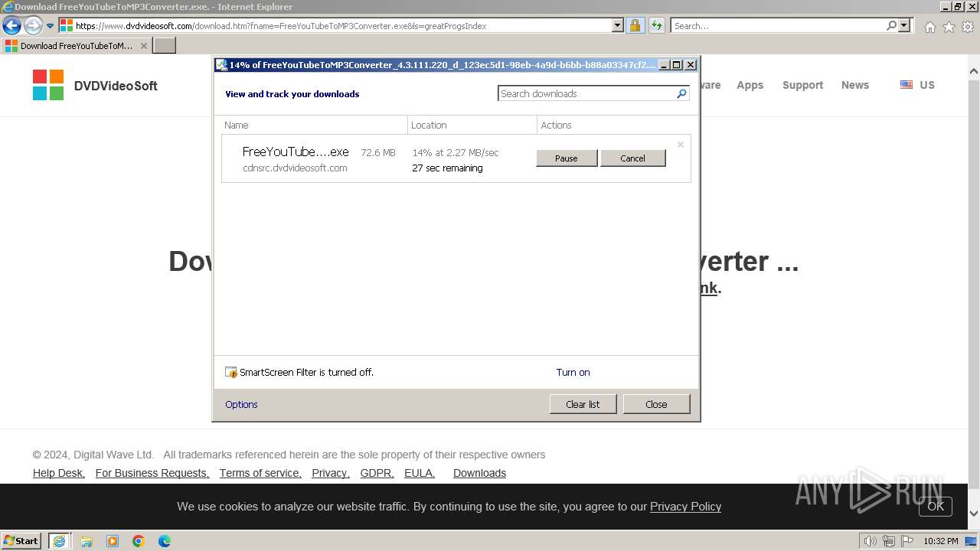The image size is (980, 551).
Task: Open the search provider dropdown arrow
Action: click(904, 25)
